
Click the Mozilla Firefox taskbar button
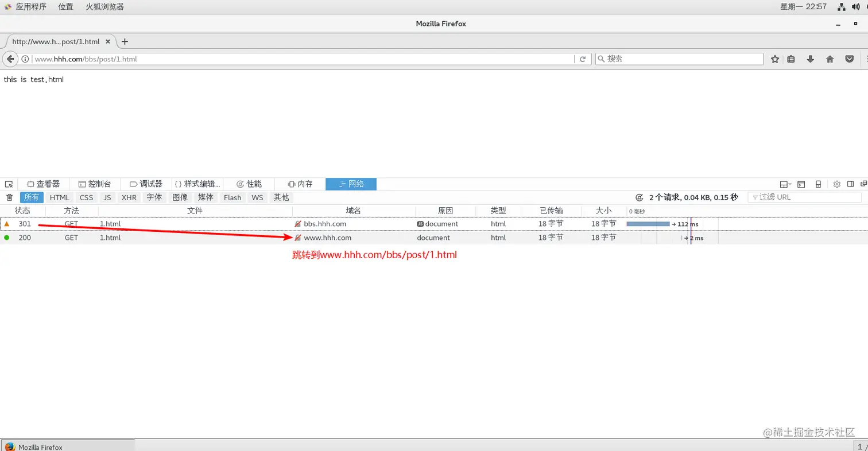tap(68, 446)
